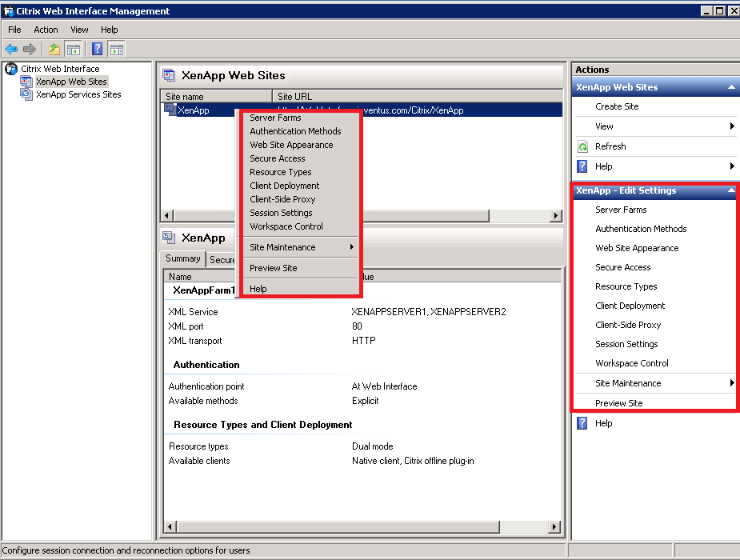Click left scroll arrow of summary panel
The height and width of the screenshot is (560, 740).
[x=170, y=527]
